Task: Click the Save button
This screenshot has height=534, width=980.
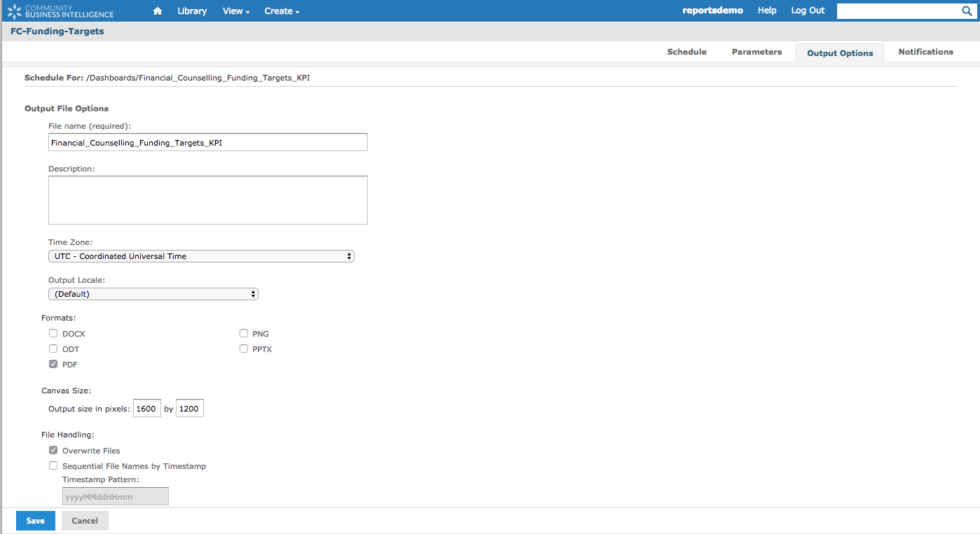Action: [x=36, y=521]
